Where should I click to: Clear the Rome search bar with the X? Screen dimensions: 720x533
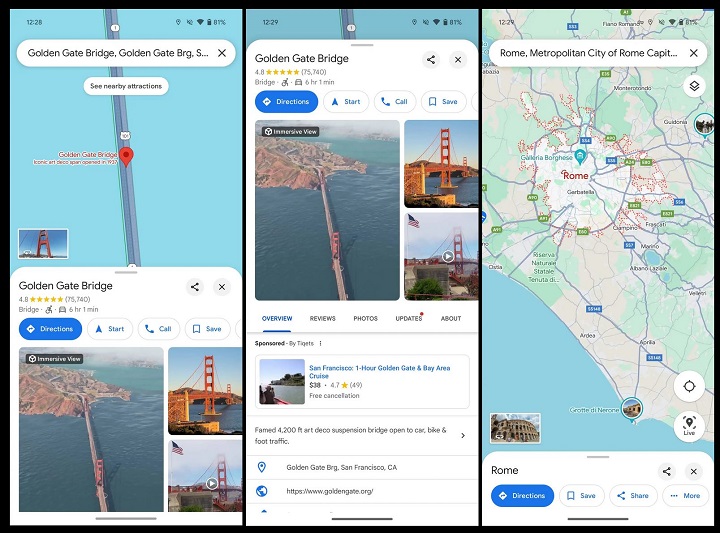pyautogui.click(x=693, y=53)
